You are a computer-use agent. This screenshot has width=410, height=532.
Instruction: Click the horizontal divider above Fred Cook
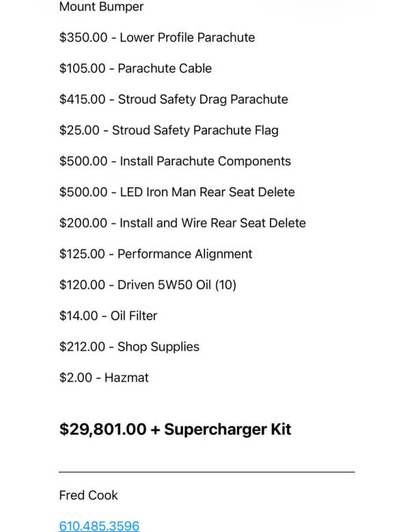click(x=206, y=472)
